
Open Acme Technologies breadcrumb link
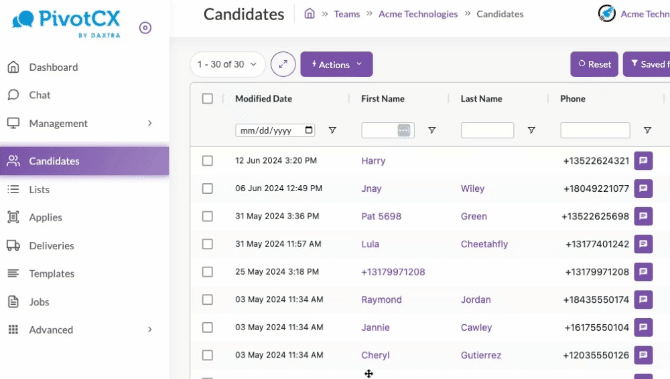click(x=418, y=14)
